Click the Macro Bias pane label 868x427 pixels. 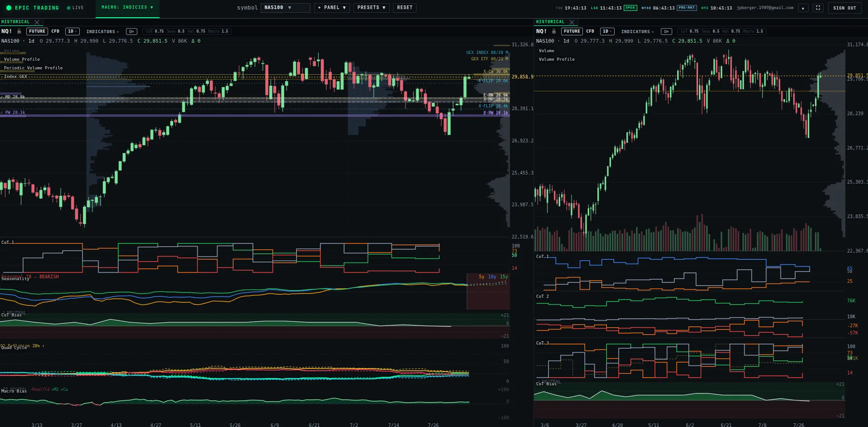14,391
